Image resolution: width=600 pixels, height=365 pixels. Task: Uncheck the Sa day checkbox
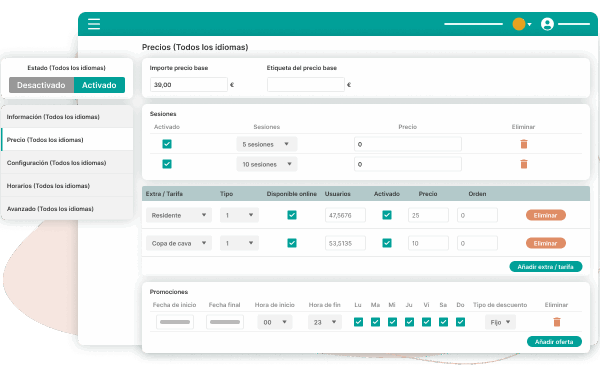pyautogui.click(x=443, y=322)
